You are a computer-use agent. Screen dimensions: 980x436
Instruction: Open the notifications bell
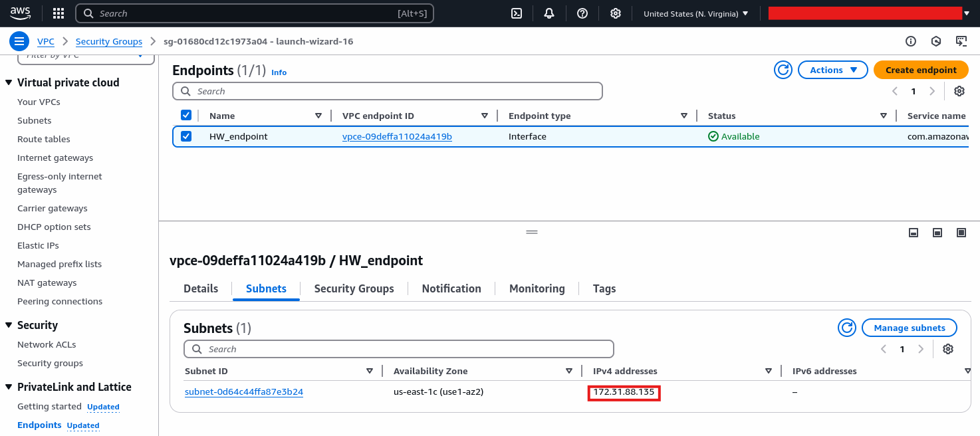pos(549,13)
